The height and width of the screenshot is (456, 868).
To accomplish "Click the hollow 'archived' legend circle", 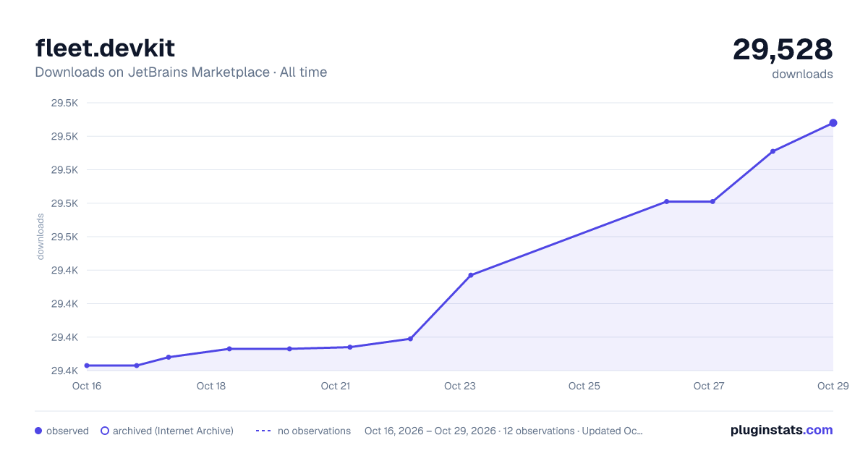I will 105,431.
